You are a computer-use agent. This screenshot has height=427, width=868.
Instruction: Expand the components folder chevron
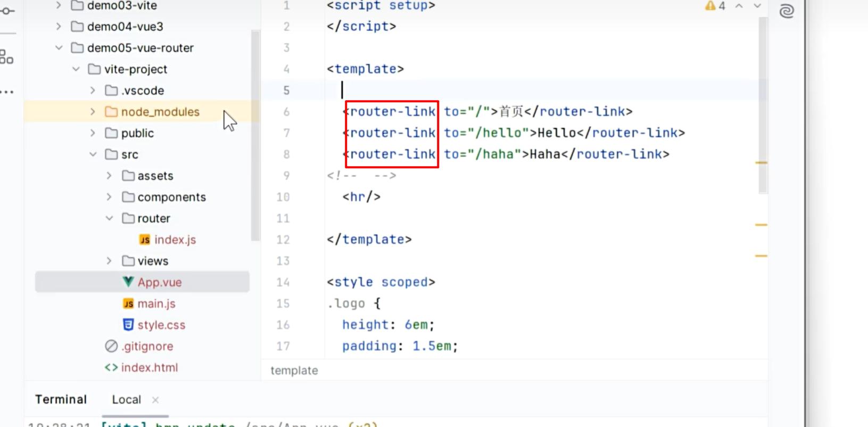click(x=109, y=197)
